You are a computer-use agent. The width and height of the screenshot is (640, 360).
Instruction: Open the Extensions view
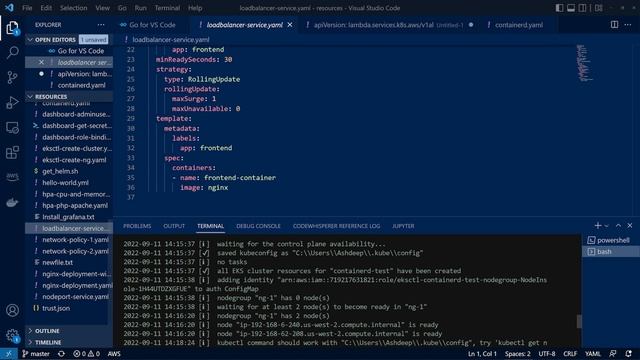pyautogui.click(x=12, y=153)
